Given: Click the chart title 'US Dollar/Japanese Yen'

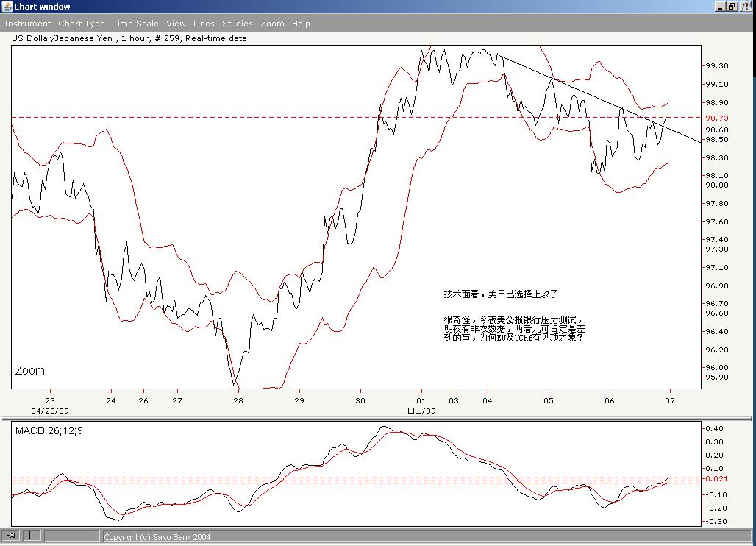Looking at the screenshot, I should coord(63,38).
